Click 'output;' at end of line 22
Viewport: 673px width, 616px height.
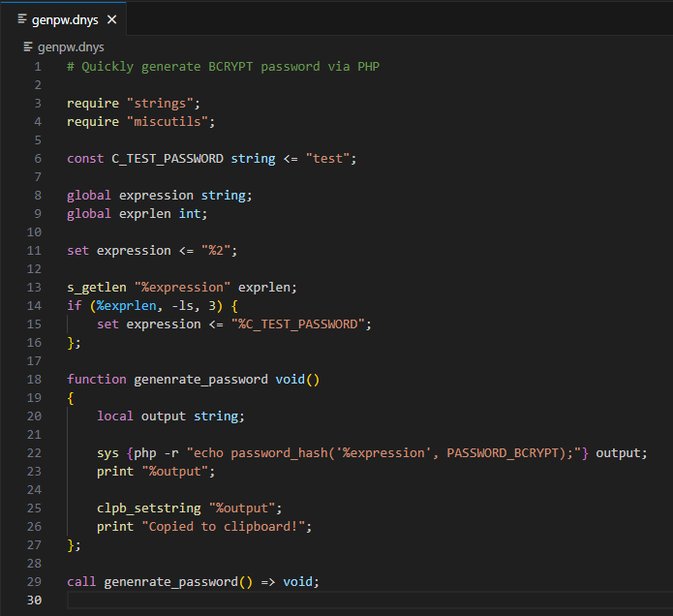point(621,453)
